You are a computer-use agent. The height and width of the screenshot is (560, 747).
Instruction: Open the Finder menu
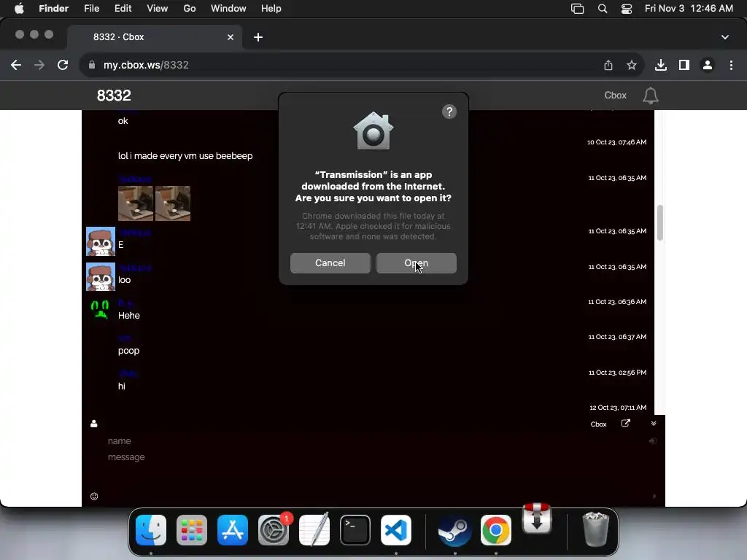[x=53, y=9]
